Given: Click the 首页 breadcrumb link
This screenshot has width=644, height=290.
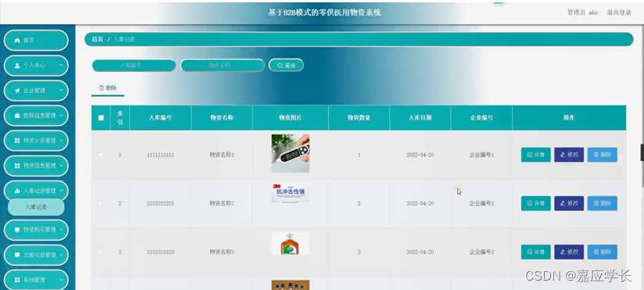Looking at the screenshot, I should click(98, 39).
